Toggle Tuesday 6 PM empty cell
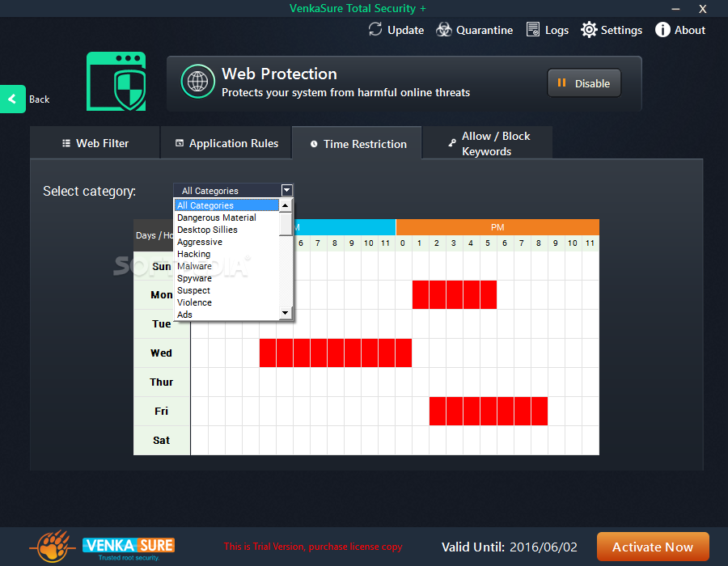This screenshot has height=566, width=728. coord(506,323)
